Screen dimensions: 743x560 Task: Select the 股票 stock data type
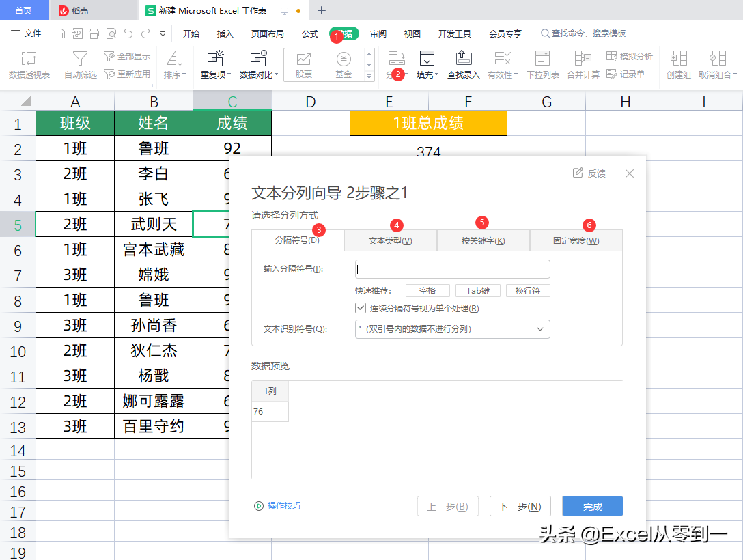click(304, 65)
